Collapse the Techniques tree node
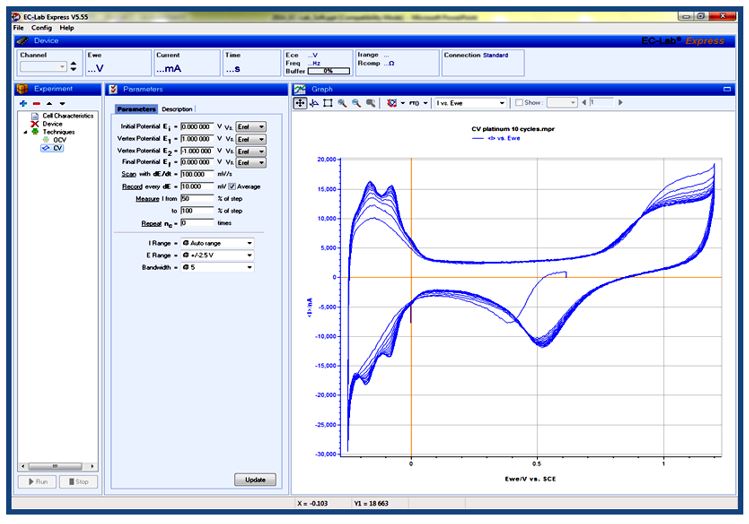Image resolution: width=749 pixels, height=524 pixels. click(24, 132)
